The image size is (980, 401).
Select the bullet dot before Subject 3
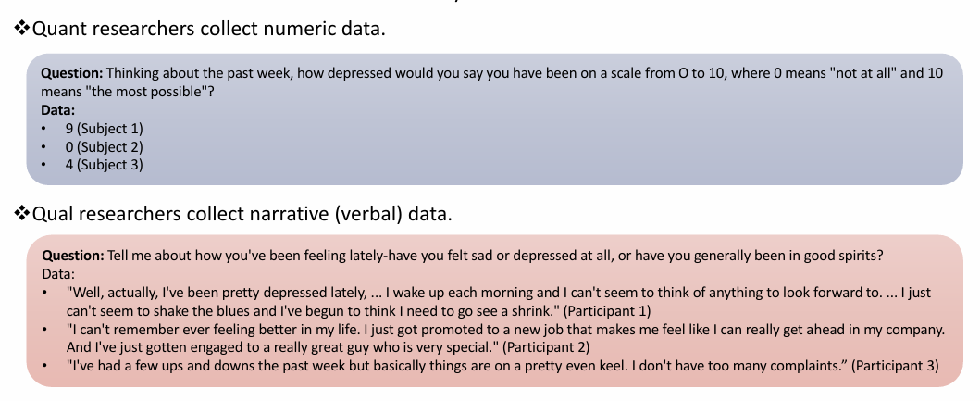[44, 166]
